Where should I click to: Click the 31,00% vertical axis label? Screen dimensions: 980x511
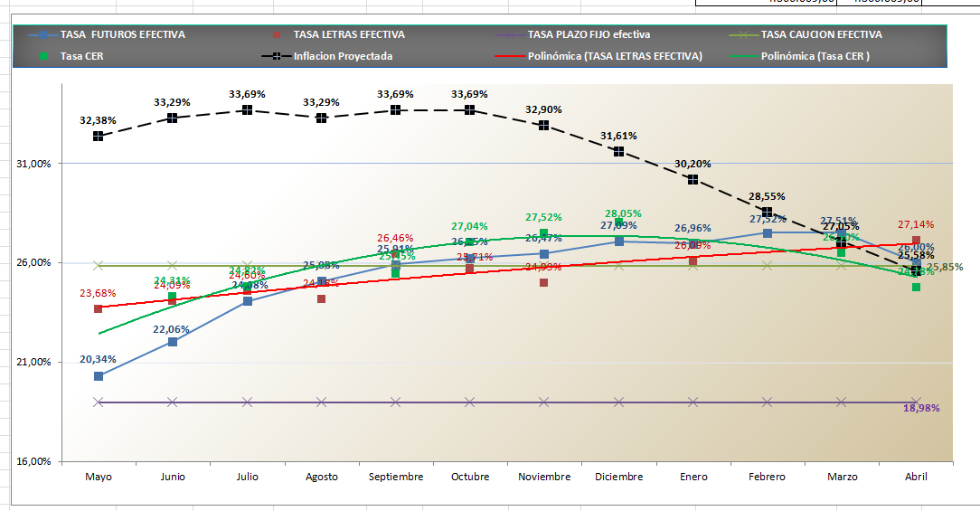33,163
